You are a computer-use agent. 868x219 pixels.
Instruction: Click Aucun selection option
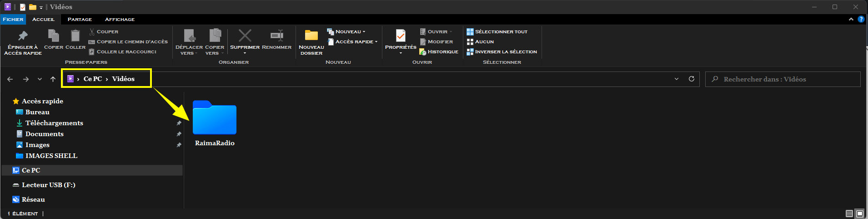click(x=480, y=41)
